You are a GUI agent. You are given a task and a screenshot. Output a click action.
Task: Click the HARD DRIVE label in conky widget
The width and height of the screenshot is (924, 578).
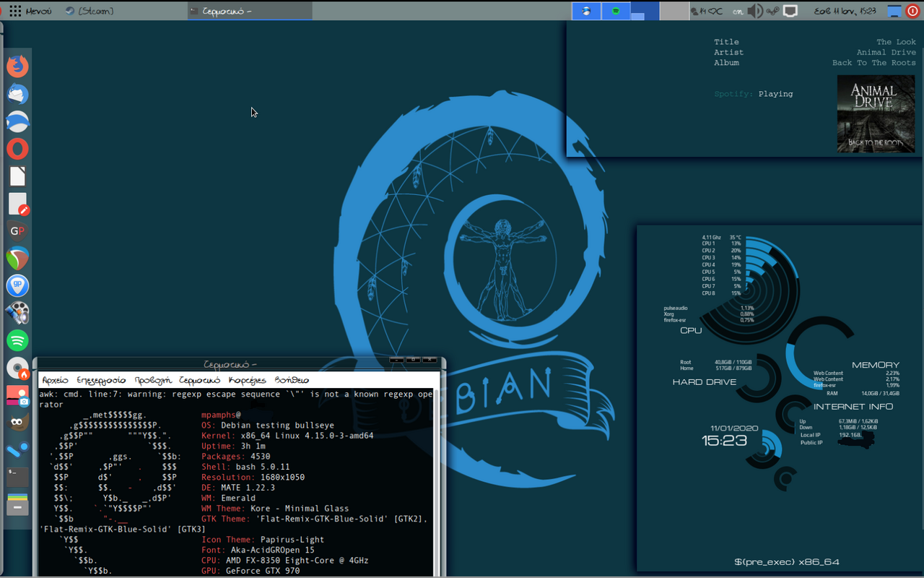(705, 381)
